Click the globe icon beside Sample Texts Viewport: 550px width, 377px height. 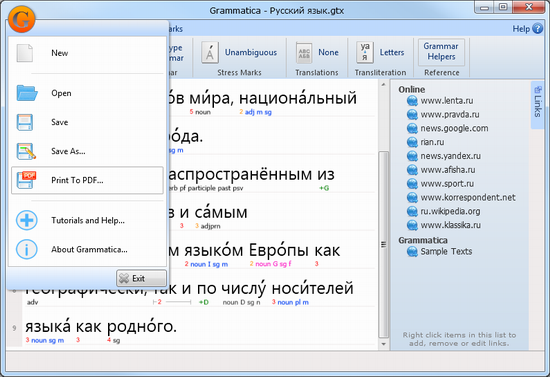412,252
